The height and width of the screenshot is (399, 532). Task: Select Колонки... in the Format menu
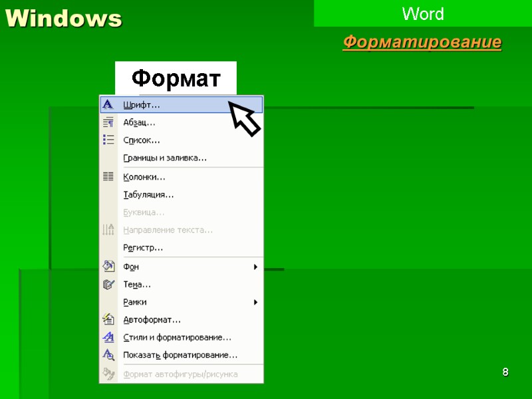coord(181,177)
